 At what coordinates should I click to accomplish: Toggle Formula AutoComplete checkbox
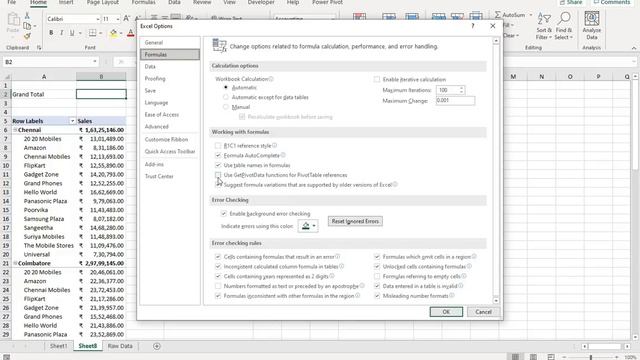point(218,155)
